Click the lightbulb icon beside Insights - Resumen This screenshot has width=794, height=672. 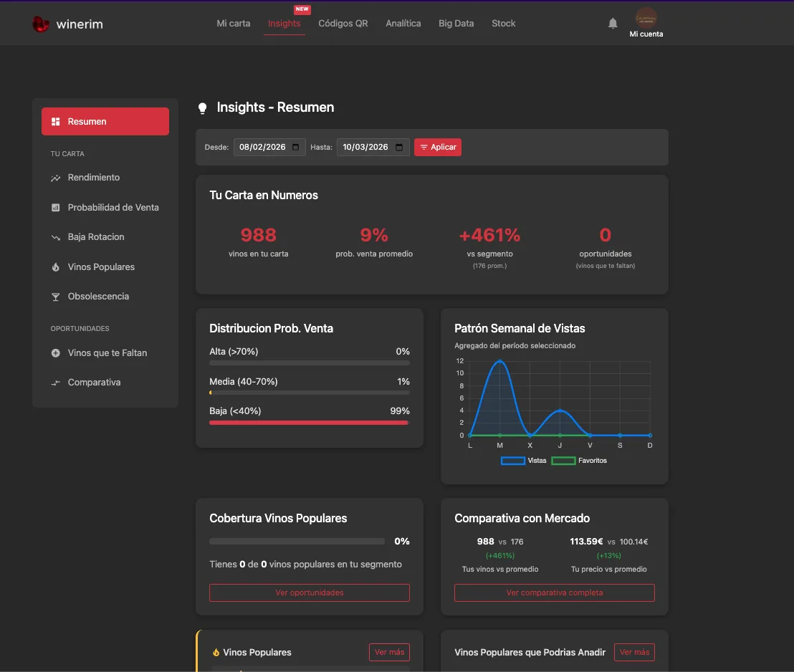click(x=203, y=108)
